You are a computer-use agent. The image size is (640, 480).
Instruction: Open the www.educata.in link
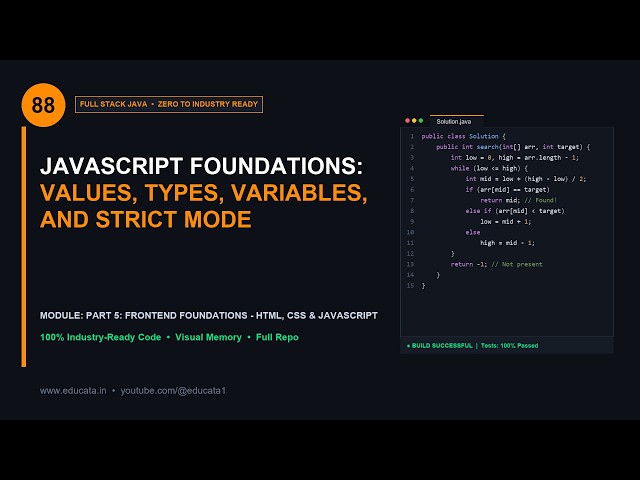tap(73, 391)
